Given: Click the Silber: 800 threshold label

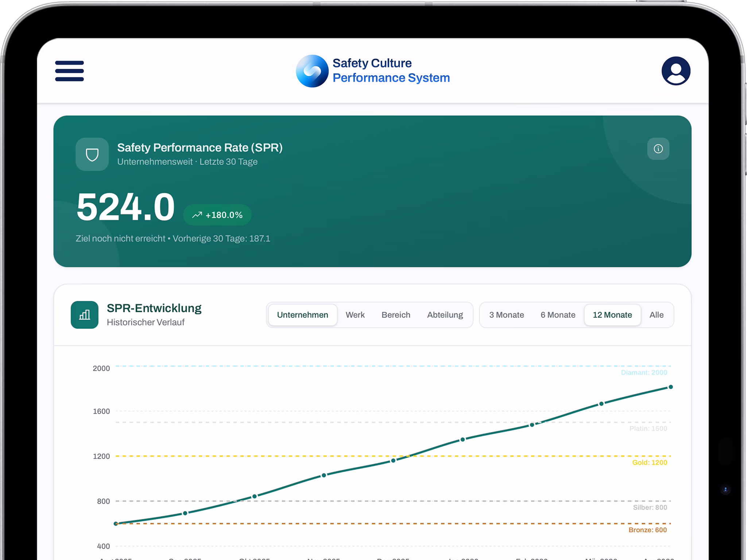Looking at the screenshot, I should click(x=650, y=507).
